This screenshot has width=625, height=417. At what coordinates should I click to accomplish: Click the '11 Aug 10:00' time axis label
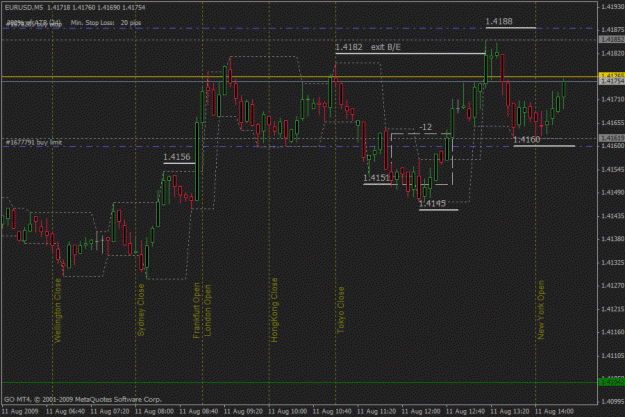click(x=288, y=411)
